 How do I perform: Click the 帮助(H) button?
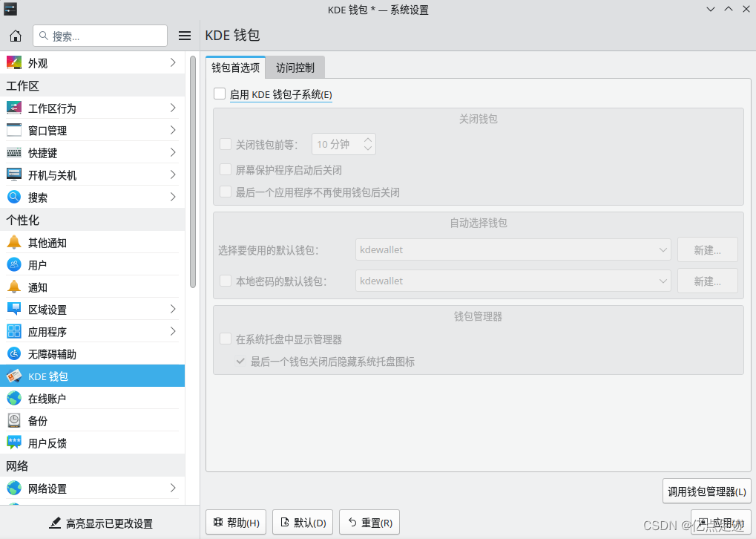pyautogui.click(x=236, y=523)
